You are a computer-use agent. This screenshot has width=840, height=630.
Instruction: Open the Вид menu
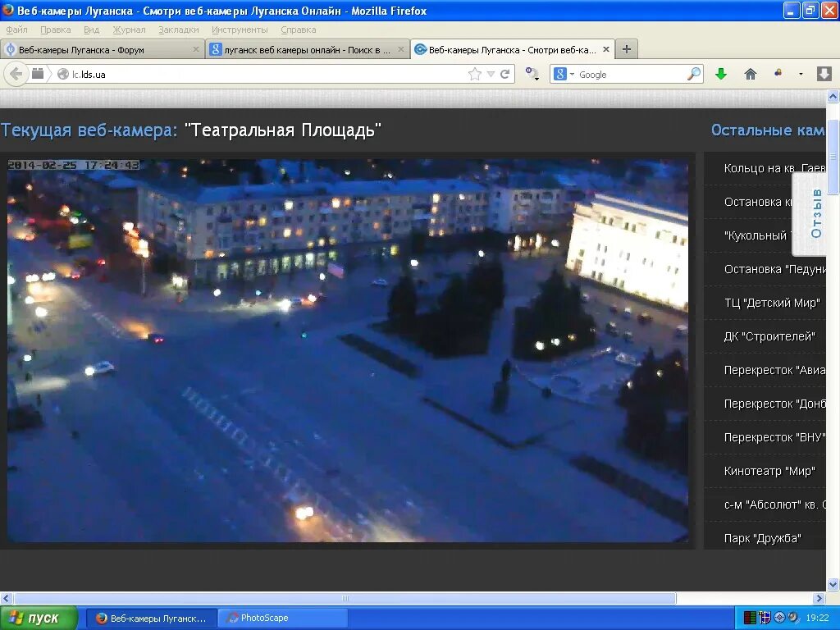[x=92, y=30]
